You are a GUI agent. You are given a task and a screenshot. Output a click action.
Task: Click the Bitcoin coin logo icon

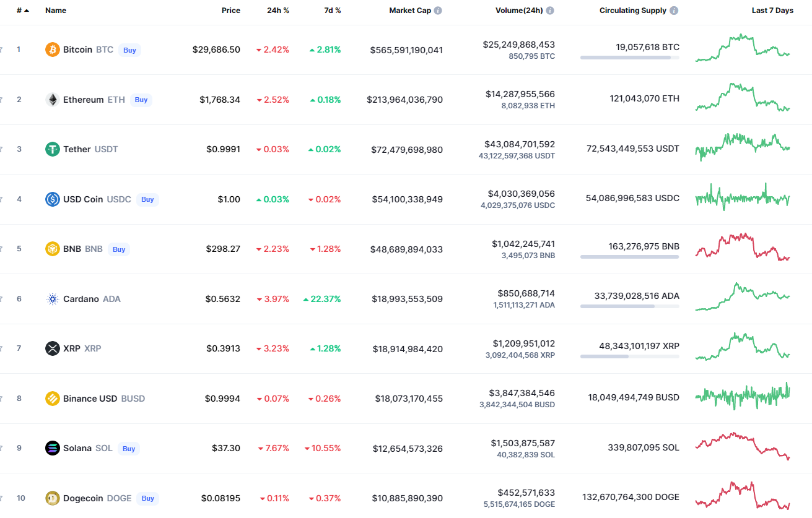click(53, 50)
